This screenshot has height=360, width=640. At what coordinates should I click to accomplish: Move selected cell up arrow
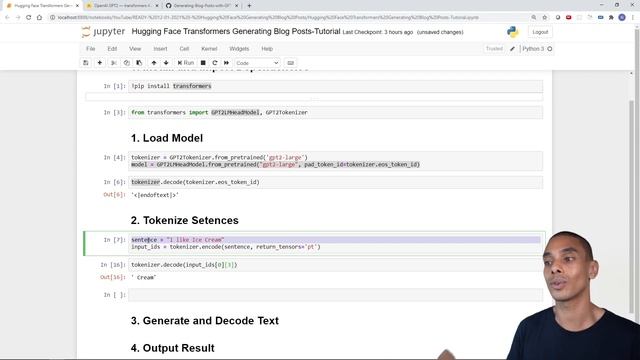(x=154, y=63)
